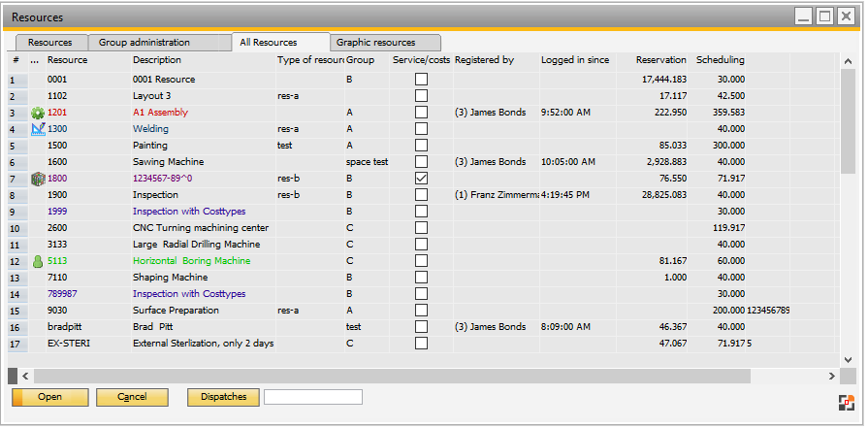Click the green gear icon beside resource 1201

pos(38,113)
